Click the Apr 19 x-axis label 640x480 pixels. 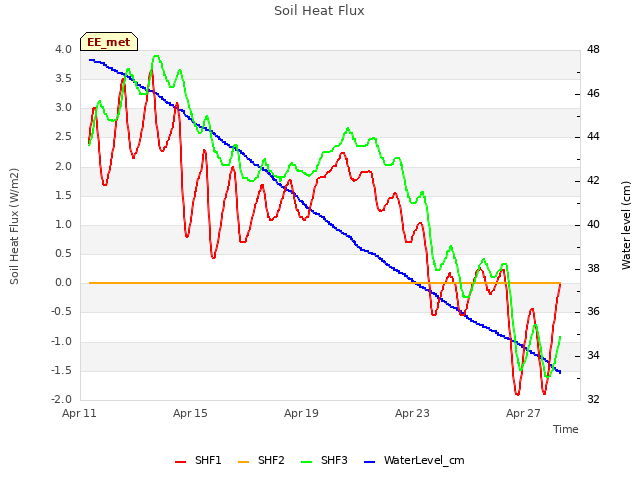tap(301, 413)
